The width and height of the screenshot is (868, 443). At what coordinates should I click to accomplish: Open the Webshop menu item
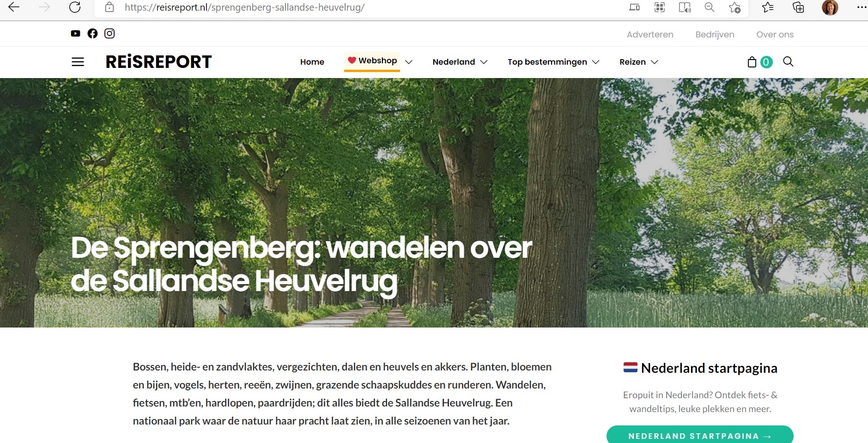pos(372,61)
